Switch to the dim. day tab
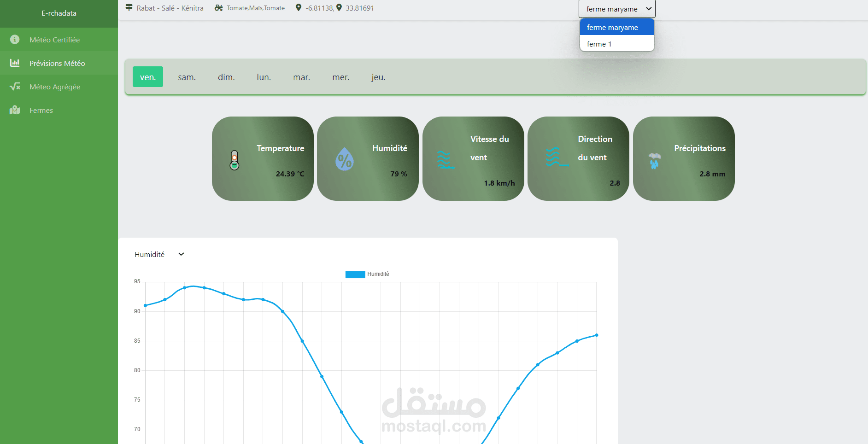Viewport: 868px width, 444px height. [226, 77]
